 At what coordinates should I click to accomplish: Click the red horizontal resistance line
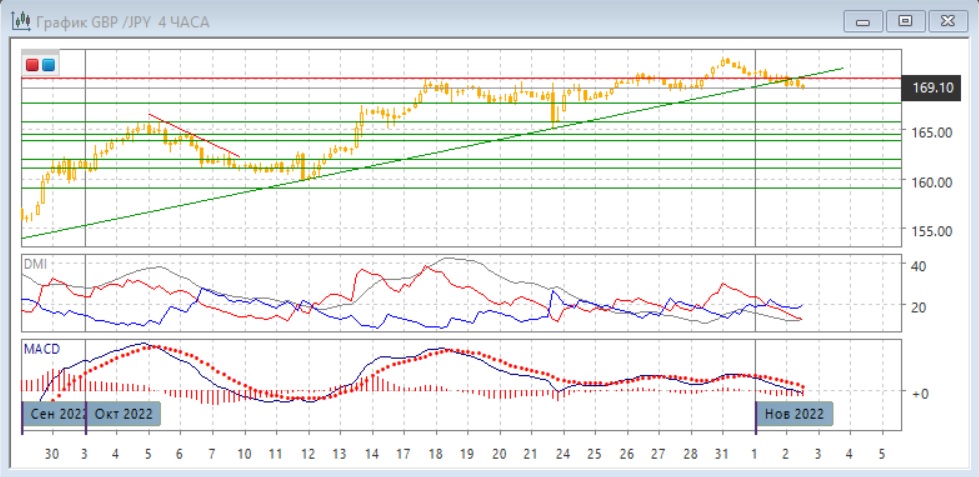[300, 77]
